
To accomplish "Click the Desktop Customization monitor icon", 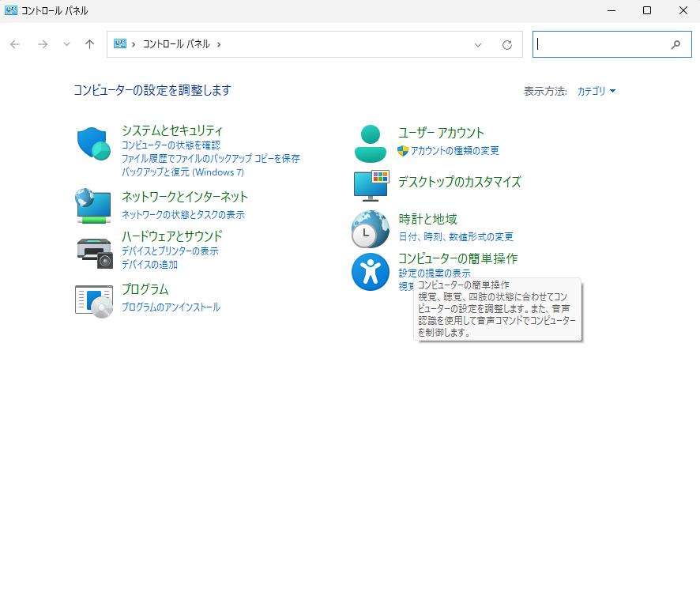I will 370,184.
